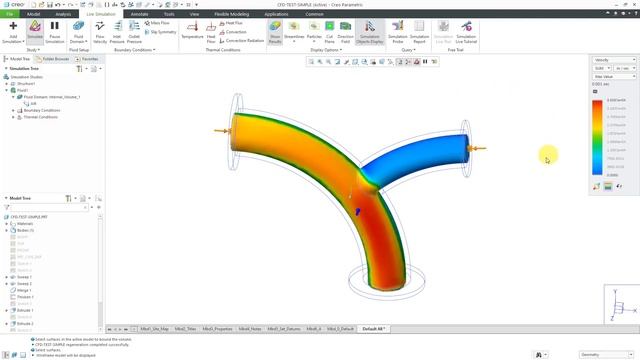640x360 pixels.
Task: Switch to the Model ribbon tab
Action: [33, 14]
